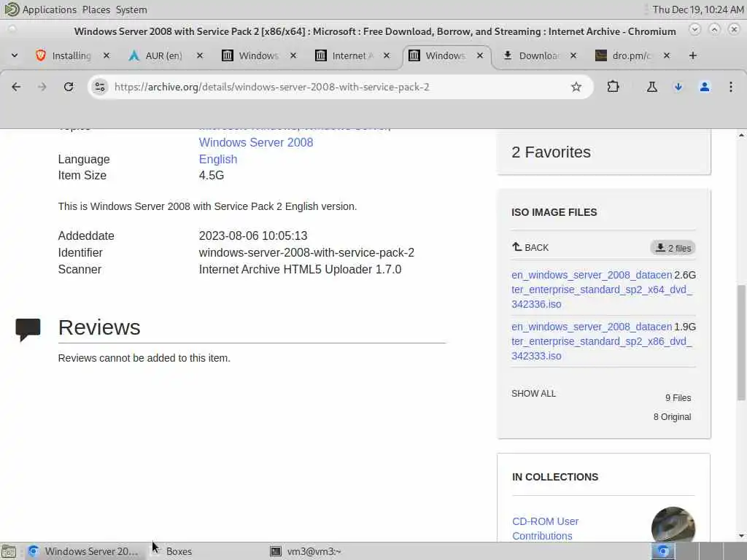
Task: Click the Reviews speech bubble icon
Action: tap(28, 330)
